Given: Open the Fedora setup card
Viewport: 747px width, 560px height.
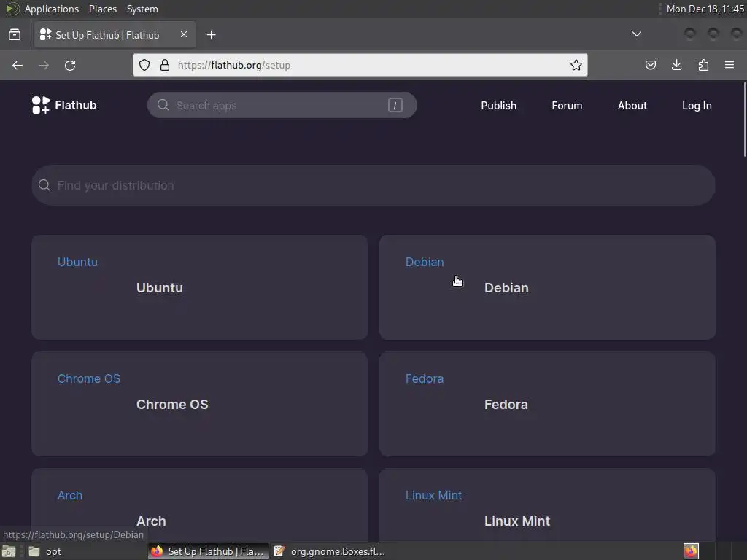Looking at the screenshot, I should (547, 404).
